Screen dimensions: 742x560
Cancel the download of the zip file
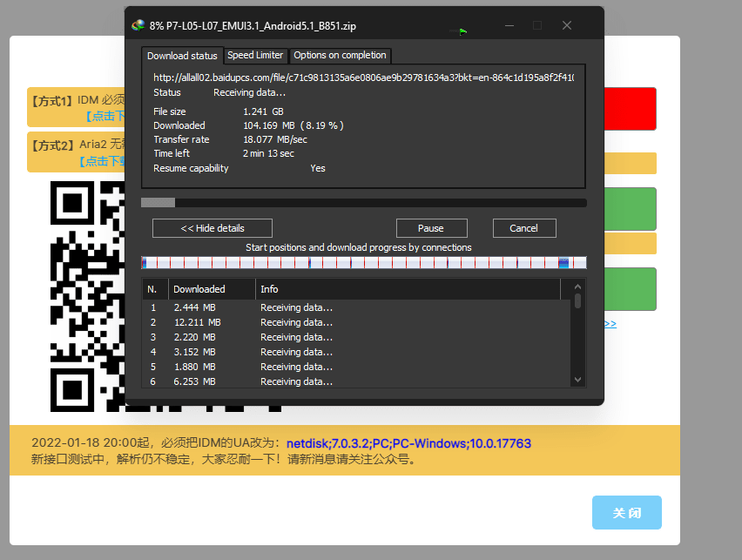pyautogui.click(x=523, y=227)
